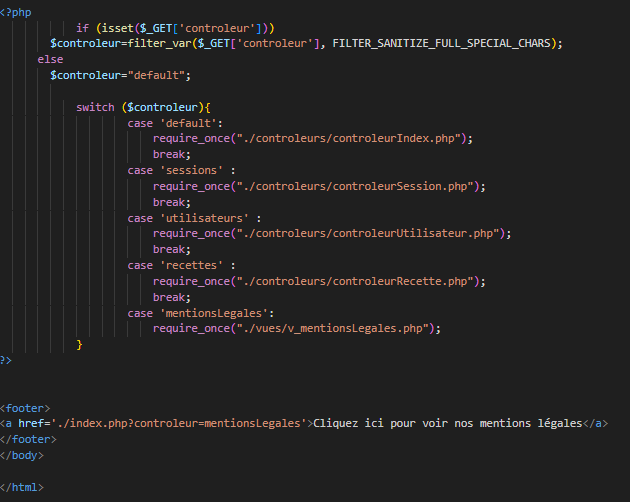Click the controleurUtilisateur.php require_once line
The width and height of the screenshot is (630, 502).
pyautogui.click(x=332, y=234)
